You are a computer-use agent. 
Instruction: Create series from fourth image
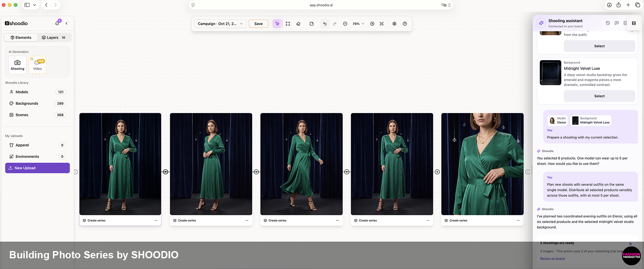(365, 220)
